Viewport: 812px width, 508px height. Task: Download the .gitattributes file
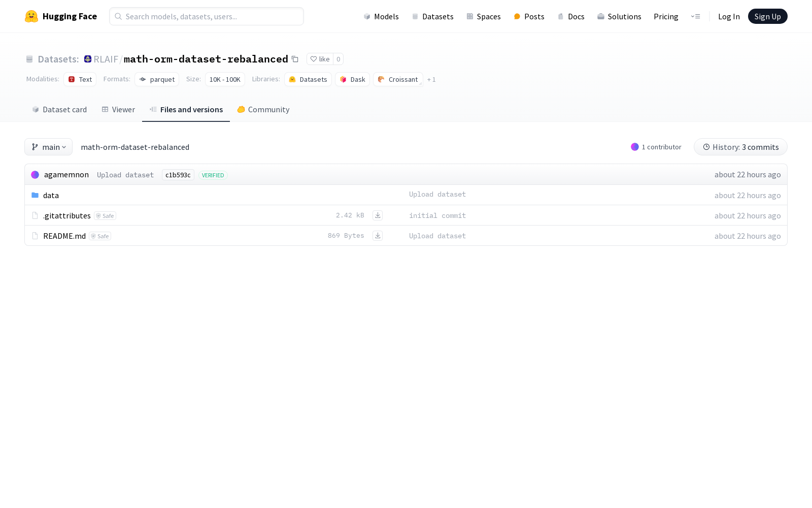377,215
